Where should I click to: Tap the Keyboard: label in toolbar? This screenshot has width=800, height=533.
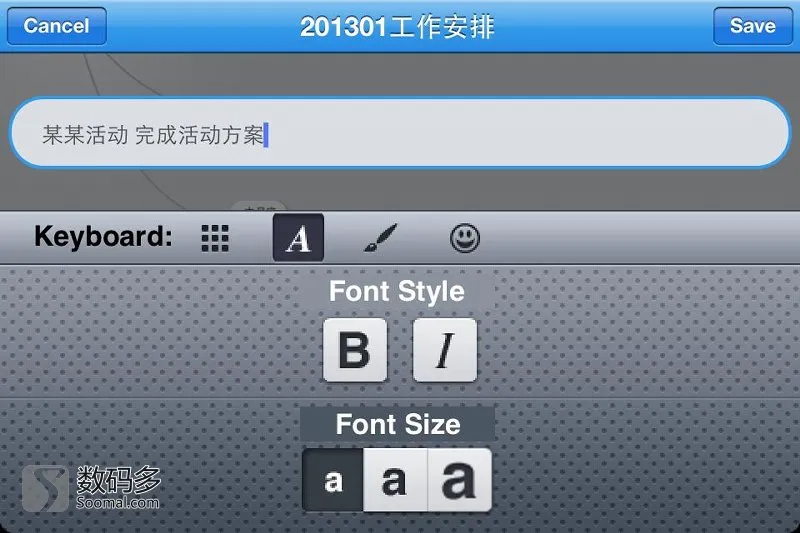tap(103, 237)
